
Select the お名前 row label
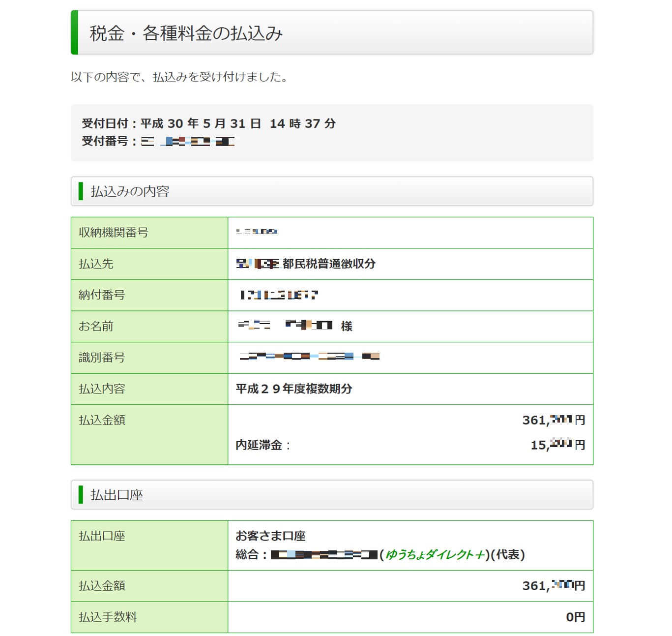point(96,327)
